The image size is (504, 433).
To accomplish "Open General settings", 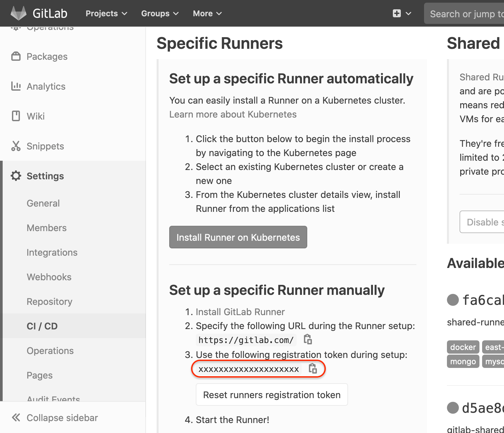I will [x=43, y=203].
